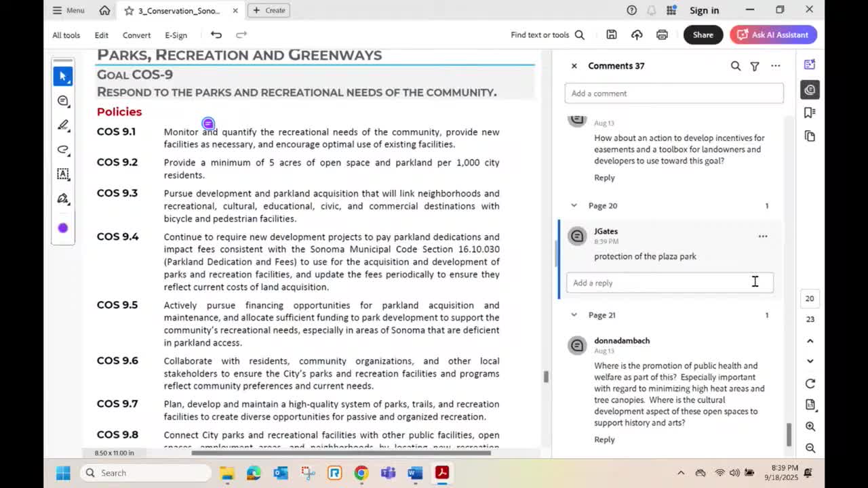Open the AI Assistant panel icon in right rail
This screenshot has height=488, width=868.
coord(810,64)
